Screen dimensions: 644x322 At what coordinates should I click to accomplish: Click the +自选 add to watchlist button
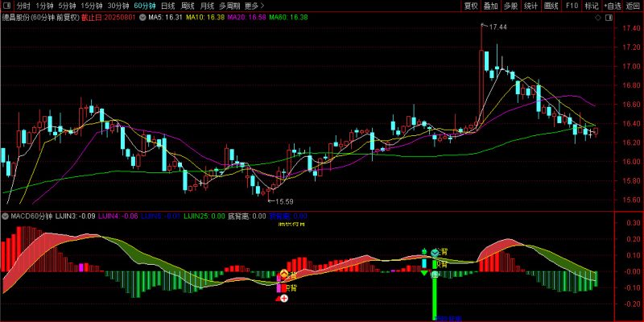point(612,5)
